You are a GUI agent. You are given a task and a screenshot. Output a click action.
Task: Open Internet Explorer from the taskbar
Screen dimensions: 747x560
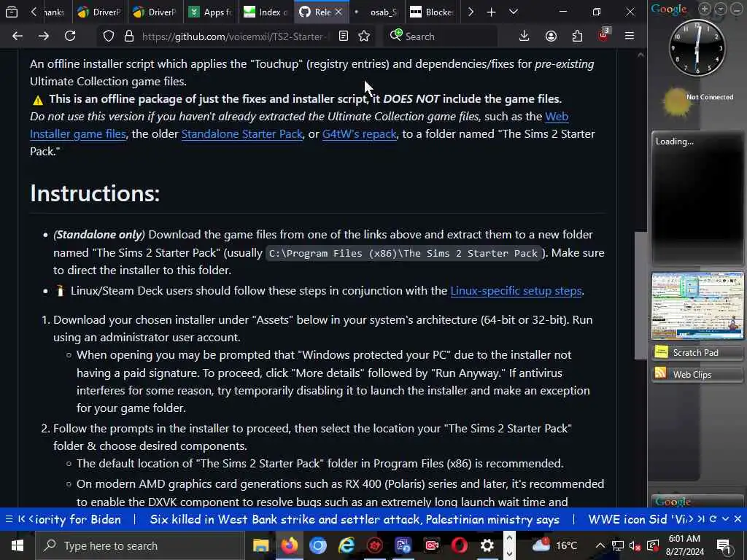click(x=347, y=545)
